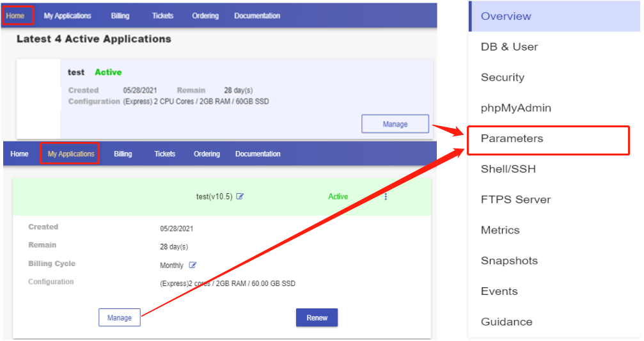644x341 pixels.
Task: Open the three-dot menu beside Active status
Action: [x=386, y=196]
